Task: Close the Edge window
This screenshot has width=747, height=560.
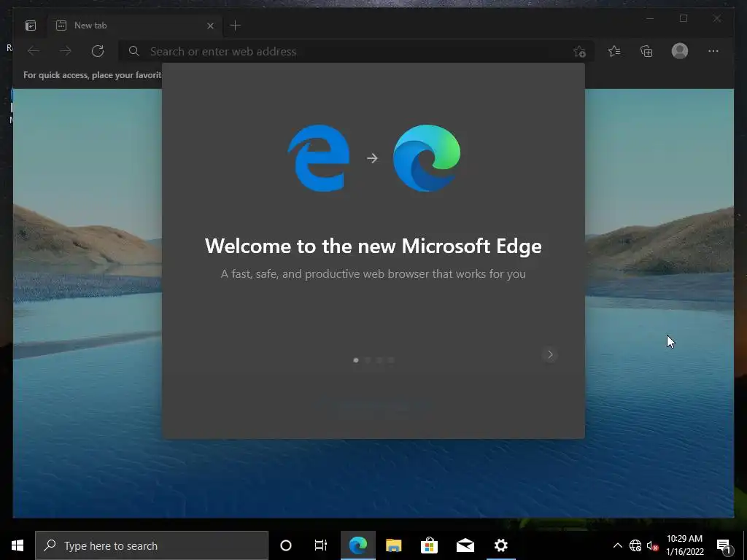Action: click(x=717, y=18)
